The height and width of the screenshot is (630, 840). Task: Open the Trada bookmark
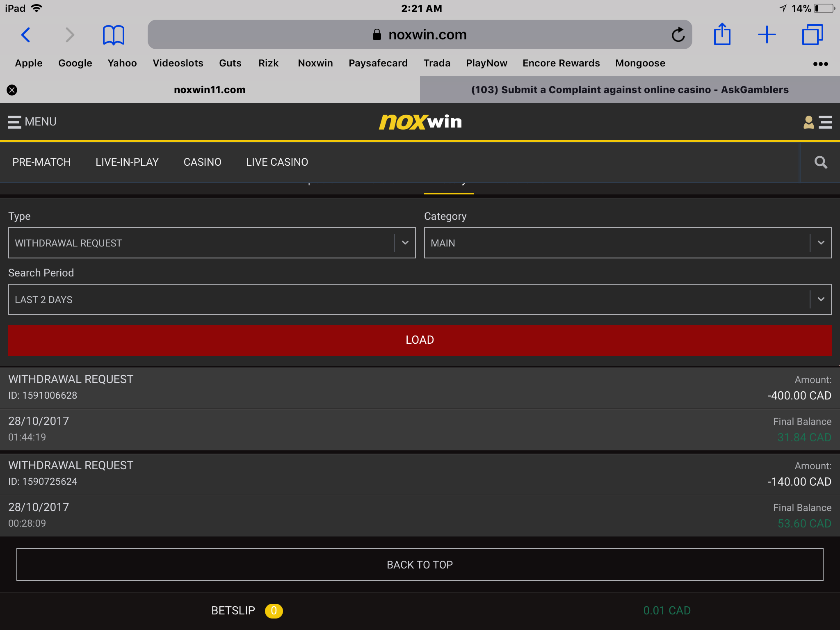(437, 63)
